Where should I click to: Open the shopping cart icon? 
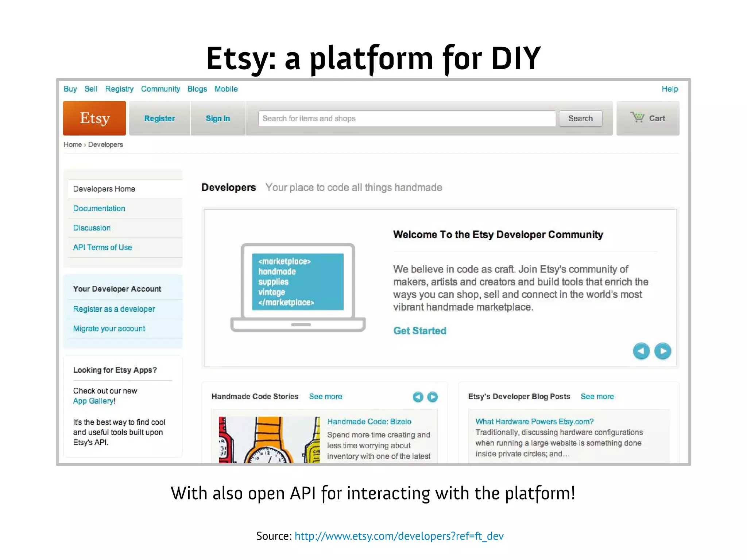(x=637, y=117)
